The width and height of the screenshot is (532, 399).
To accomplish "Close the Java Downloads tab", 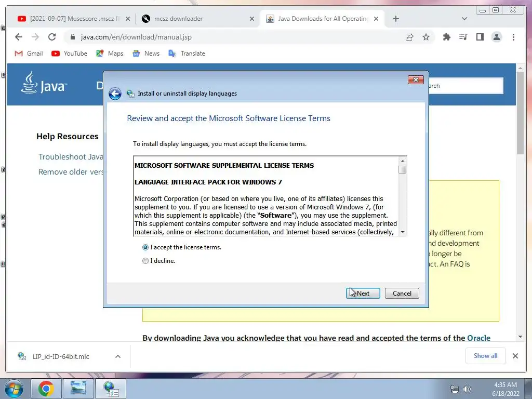I will pos(376,19).
